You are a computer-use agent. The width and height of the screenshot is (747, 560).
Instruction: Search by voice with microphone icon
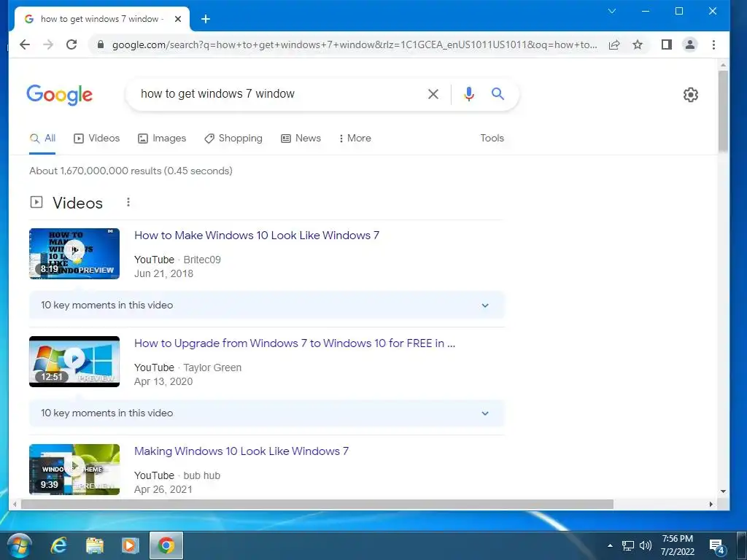[x=469, y=94]
